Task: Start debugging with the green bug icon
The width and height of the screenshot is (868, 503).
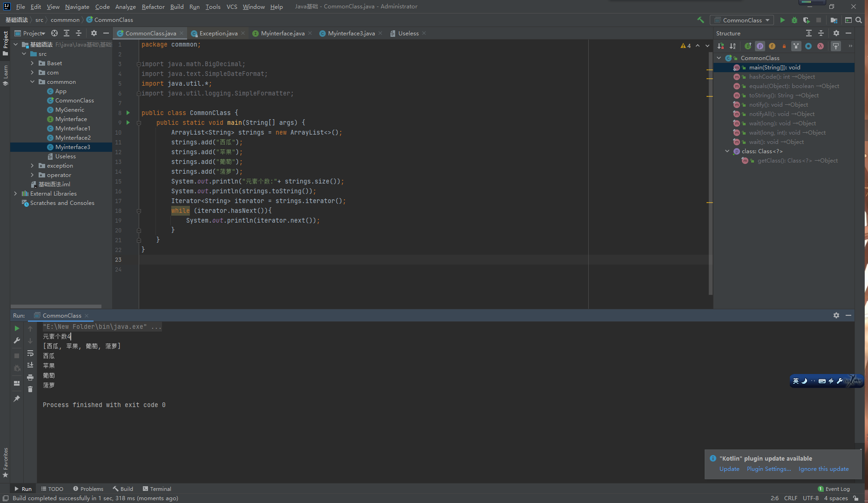Action: pos(794,20)
